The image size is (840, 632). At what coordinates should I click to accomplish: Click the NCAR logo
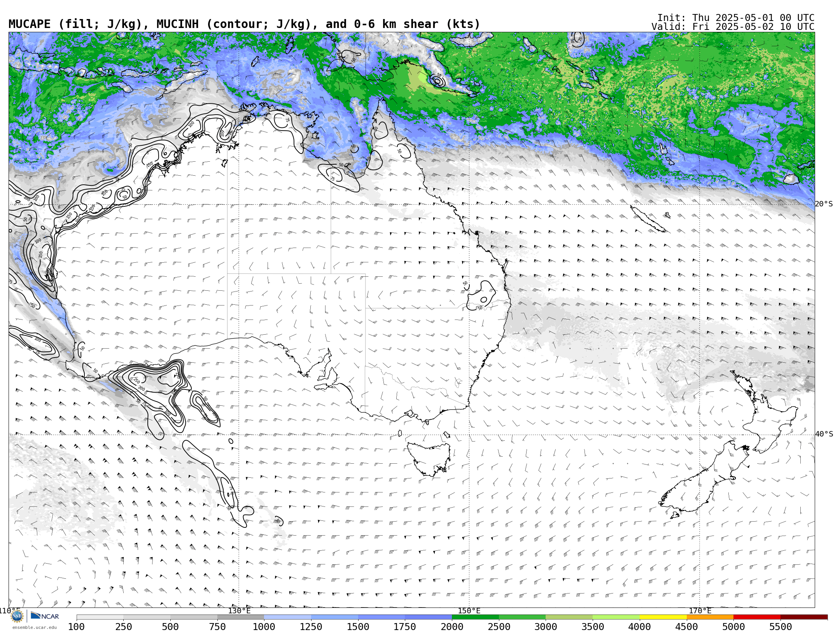coord(45,616)
